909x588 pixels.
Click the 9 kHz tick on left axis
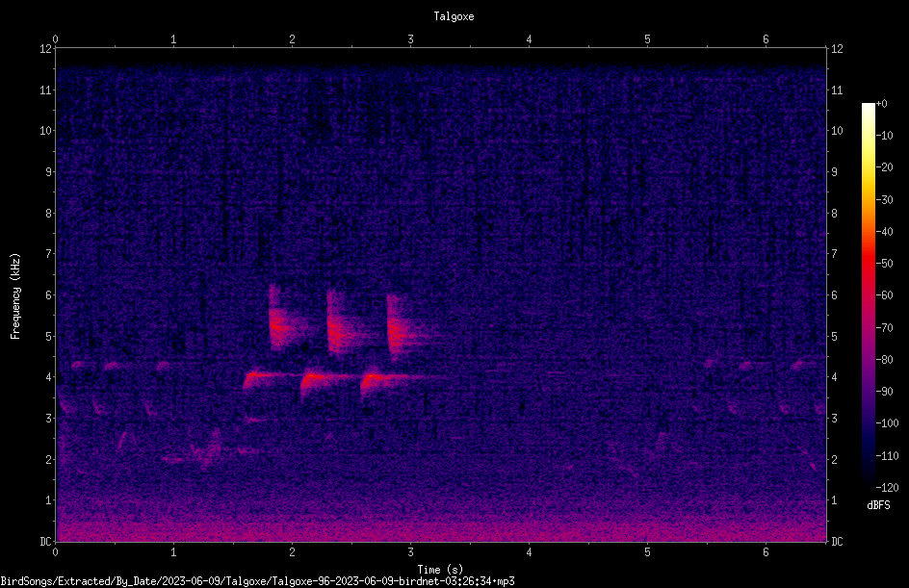[x=49, y=172]
